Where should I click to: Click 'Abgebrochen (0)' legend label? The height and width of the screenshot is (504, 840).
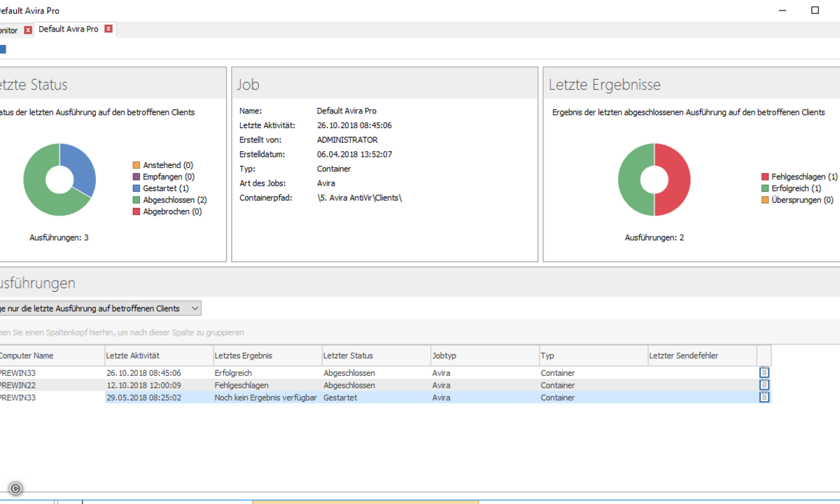coord(172,211)
